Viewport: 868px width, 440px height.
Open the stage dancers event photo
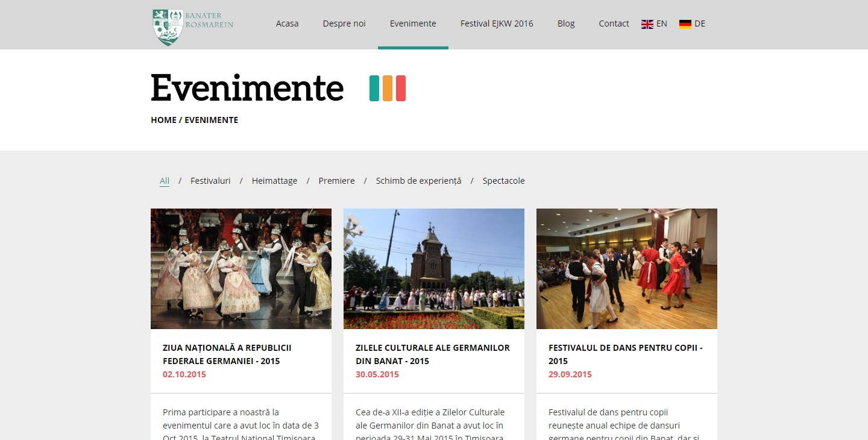[241, 269]
